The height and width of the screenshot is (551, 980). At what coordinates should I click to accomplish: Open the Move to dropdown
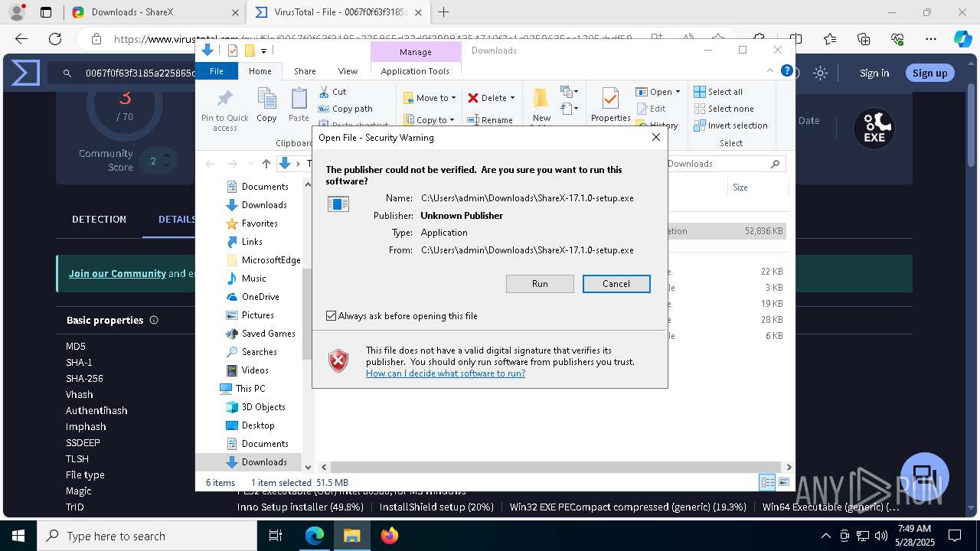coord(430,98)
